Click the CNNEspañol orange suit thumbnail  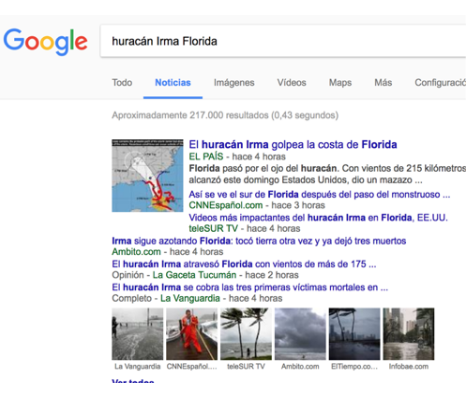[x=192, y=334]
